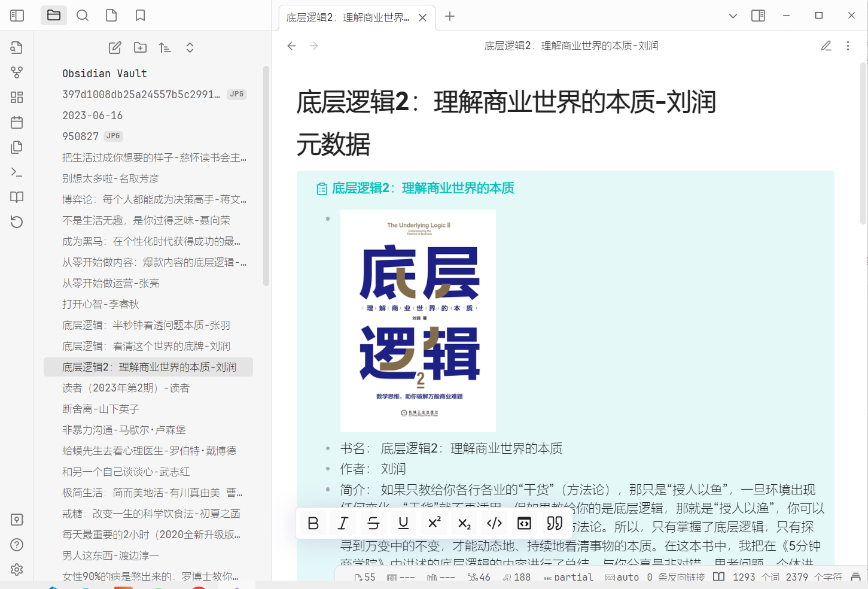Open quick switcher in left ribbon
868x589 pixels.
pos(17,48)
